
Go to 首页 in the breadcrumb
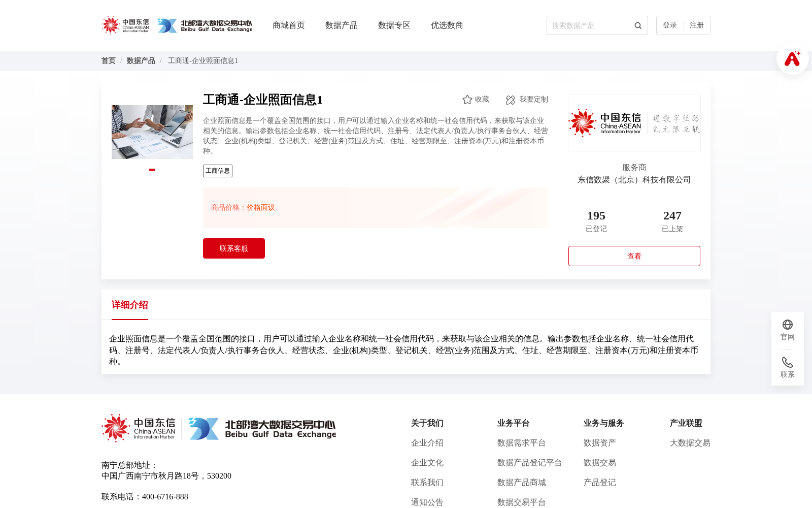109,61
